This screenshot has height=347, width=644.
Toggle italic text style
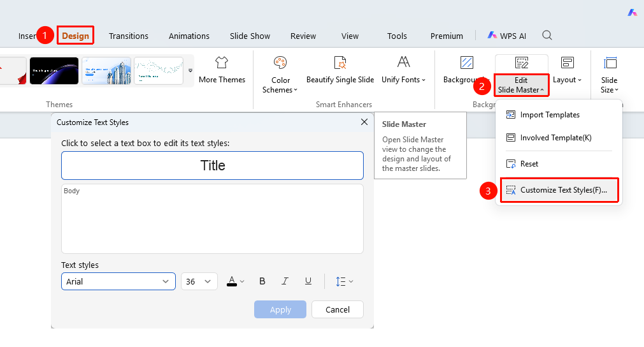tap(285, 281)
